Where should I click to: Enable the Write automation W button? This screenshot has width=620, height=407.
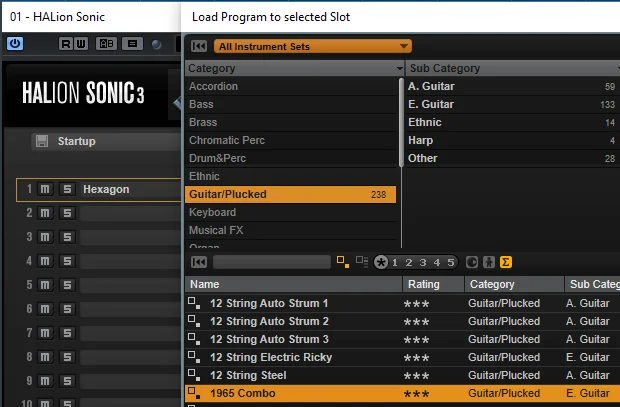tap(81, 44)
